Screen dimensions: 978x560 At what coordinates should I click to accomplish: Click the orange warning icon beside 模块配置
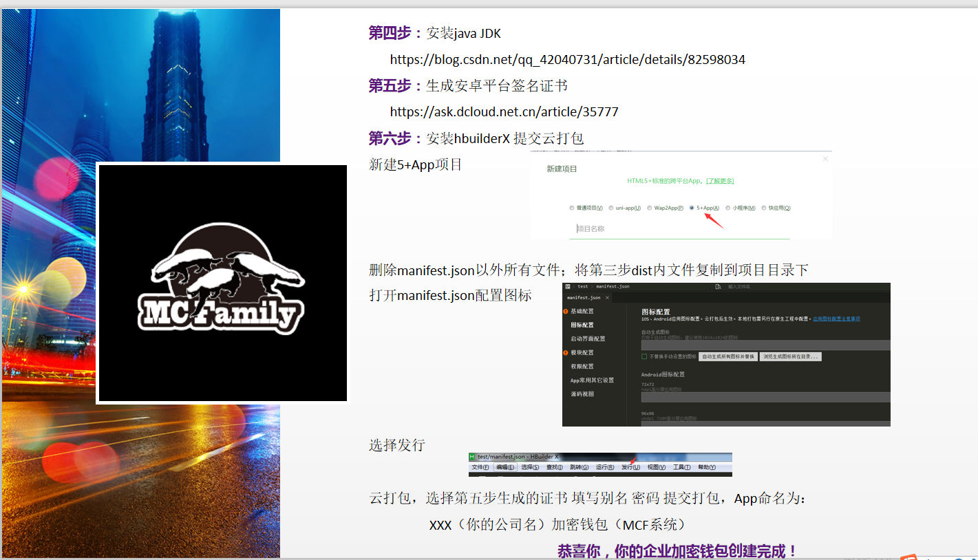[566, 352]
